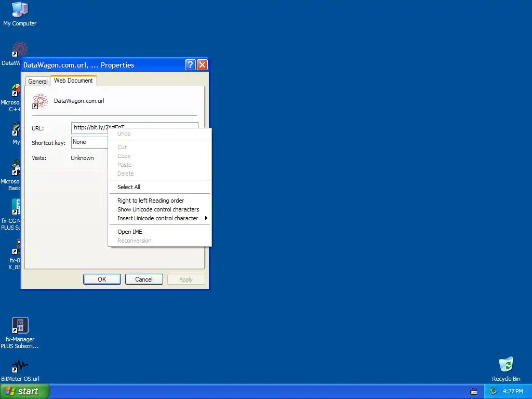This screenshot has height=399, width=532.
Task: Open the Start menu
Action: (x=24, y=391)
